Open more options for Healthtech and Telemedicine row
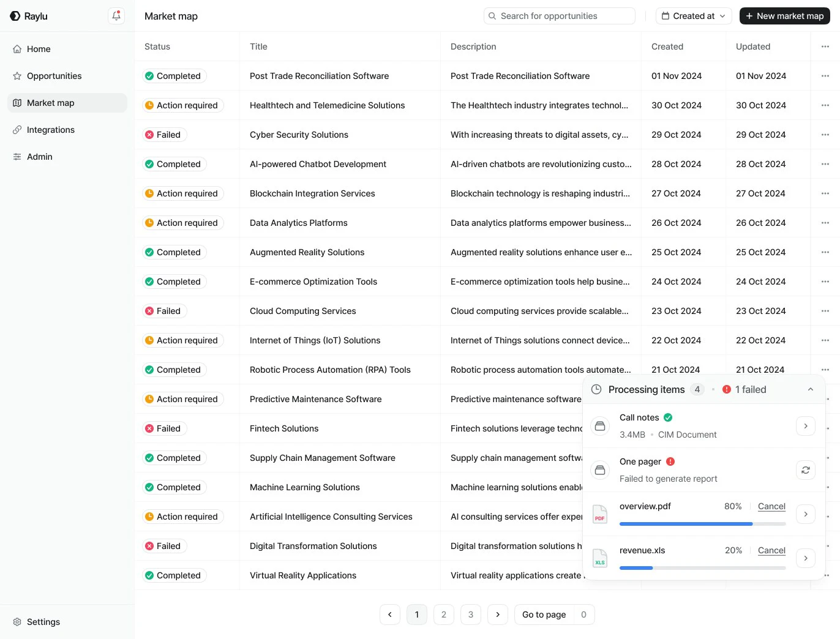The height and width of the screenshot is (639, 840). pyautogui.click(x=825, y=105)
